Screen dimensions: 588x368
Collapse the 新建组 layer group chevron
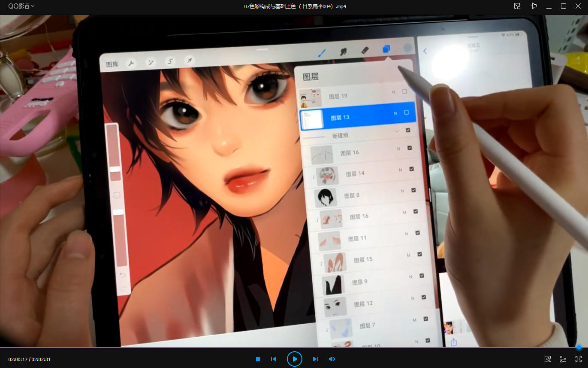(x=397, y=131)
